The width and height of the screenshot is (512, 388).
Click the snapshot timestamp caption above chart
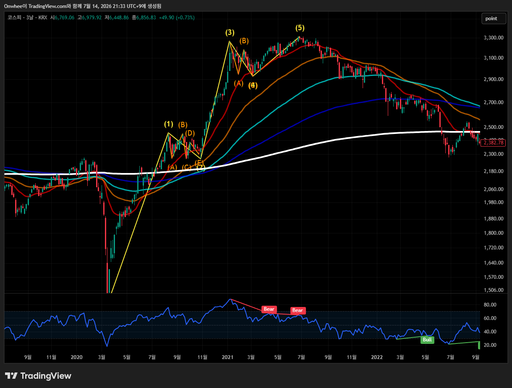(82, 6)
